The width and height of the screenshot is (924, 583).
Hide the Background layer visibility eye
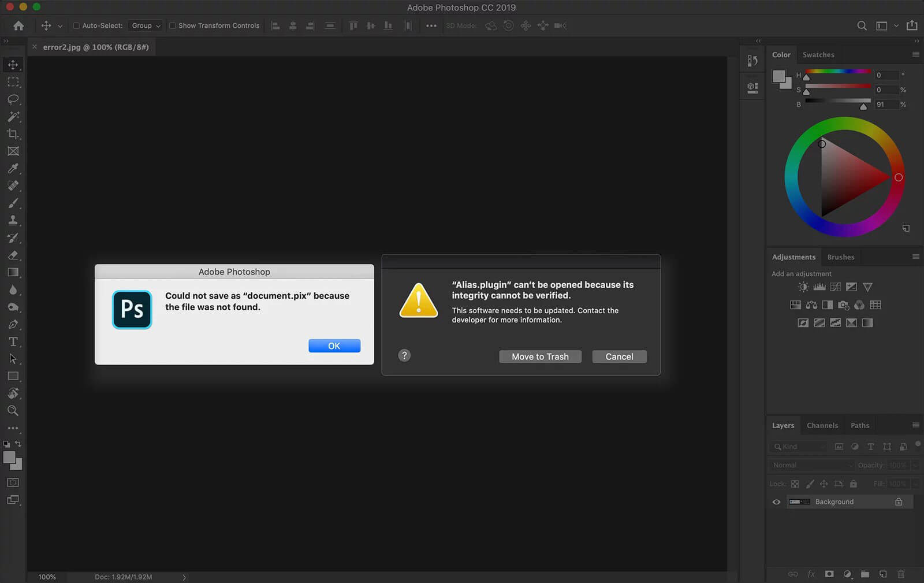(776, 502)
